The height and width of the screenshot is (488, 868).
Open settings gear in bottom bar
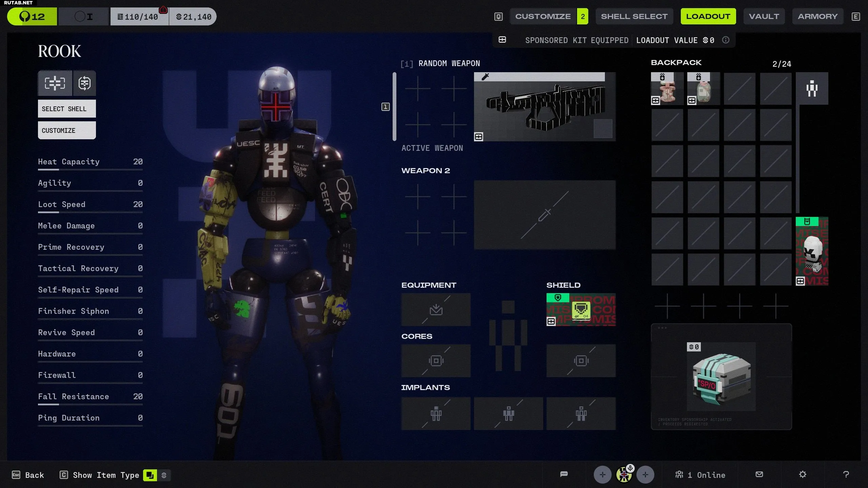pyautogui.click(x=803, y=474)
